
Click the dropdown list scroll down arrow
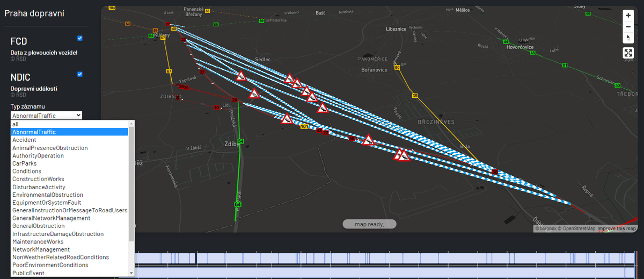(131, 273)
